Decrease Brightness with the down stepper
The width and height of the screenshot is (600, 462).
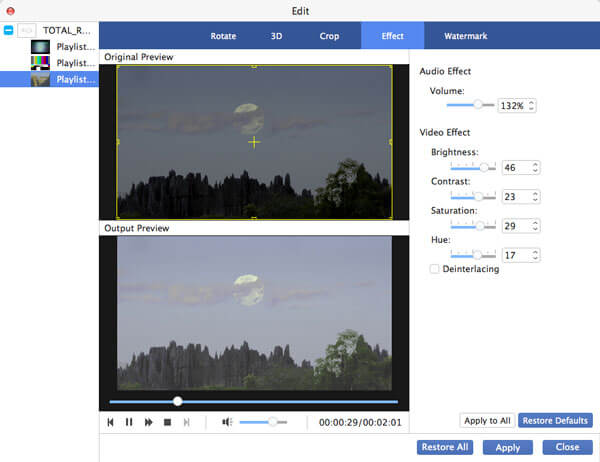click(535, 171)
